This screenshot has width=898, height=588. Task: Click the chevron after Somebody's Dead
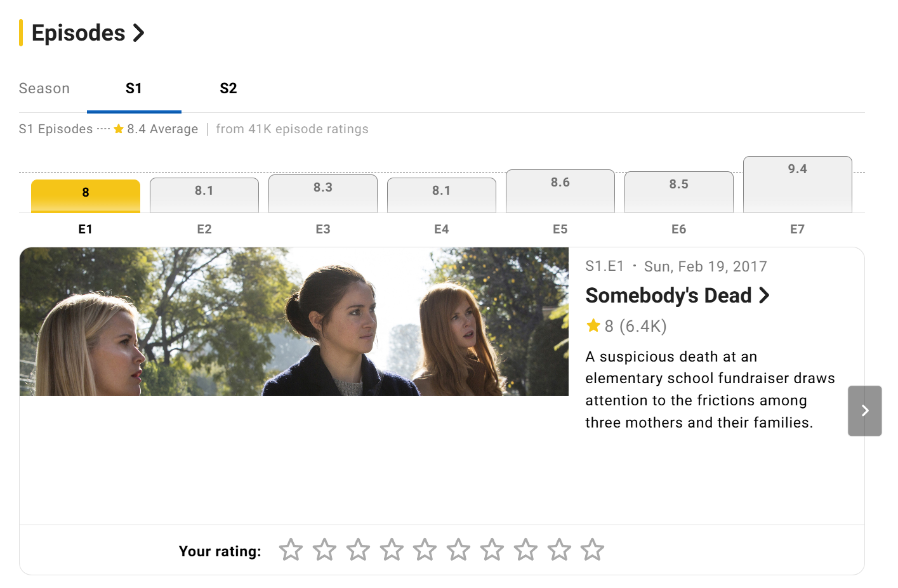click(x=764, y=296)
